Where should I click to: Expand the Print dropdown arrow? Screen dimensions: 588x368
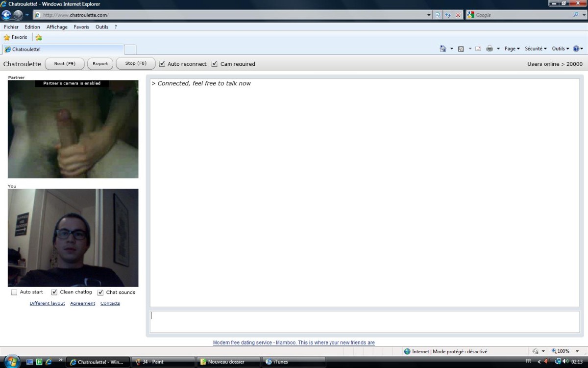pos(498,49)
